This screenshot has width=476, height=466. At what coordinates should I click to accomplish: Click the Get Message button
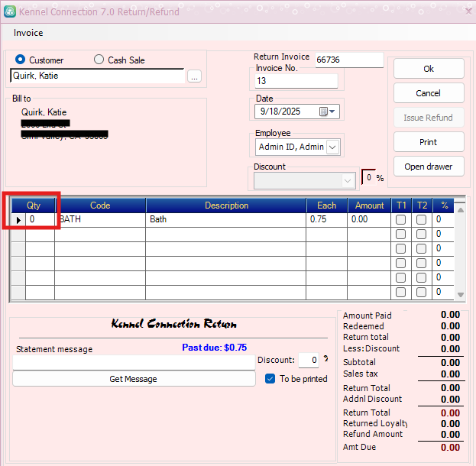[134, 379]
